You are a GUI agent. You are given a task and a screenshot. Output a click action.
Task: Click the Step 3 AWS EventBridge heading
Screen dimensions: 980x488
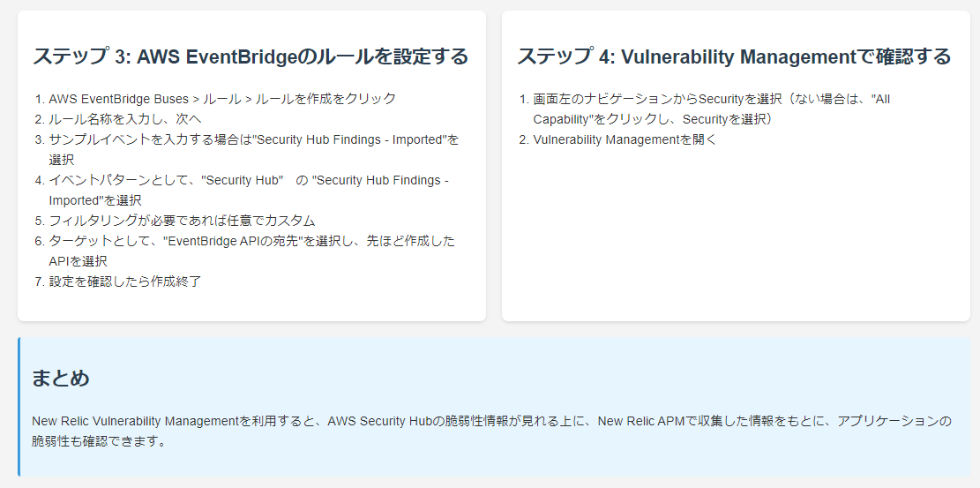[x=250, y=56]
